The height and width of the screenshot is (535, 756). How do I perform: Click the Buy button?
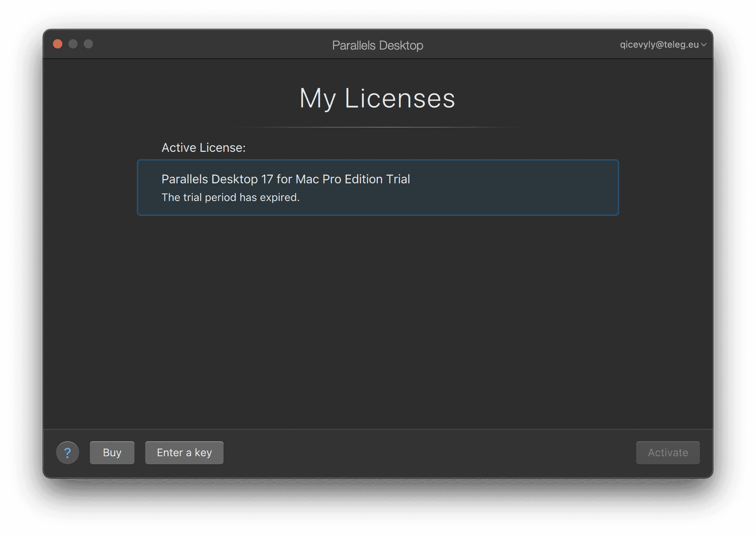pos(112,453)
